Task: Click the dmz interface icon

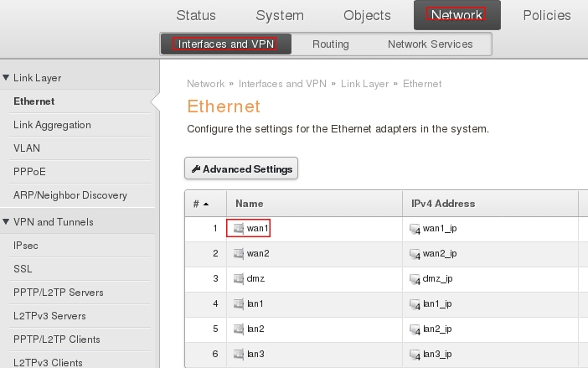Action: (x=239, y=278)
